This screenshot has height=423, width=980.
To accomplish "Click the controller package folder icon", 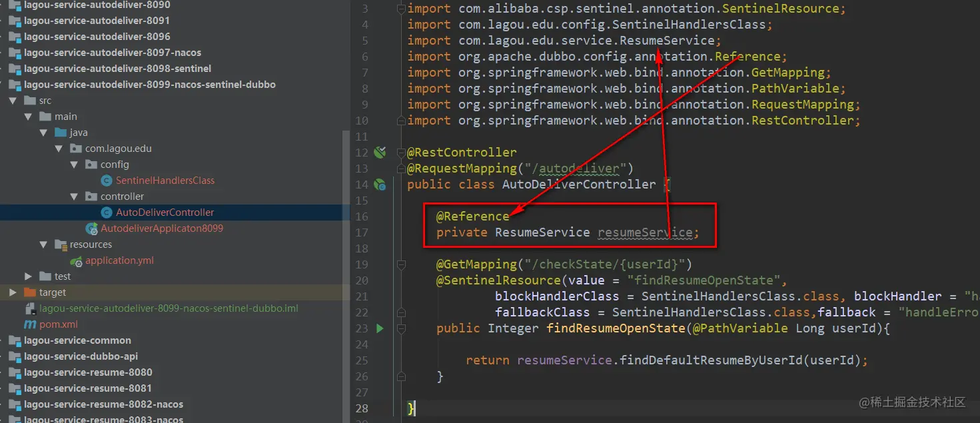I will point(91,197).
